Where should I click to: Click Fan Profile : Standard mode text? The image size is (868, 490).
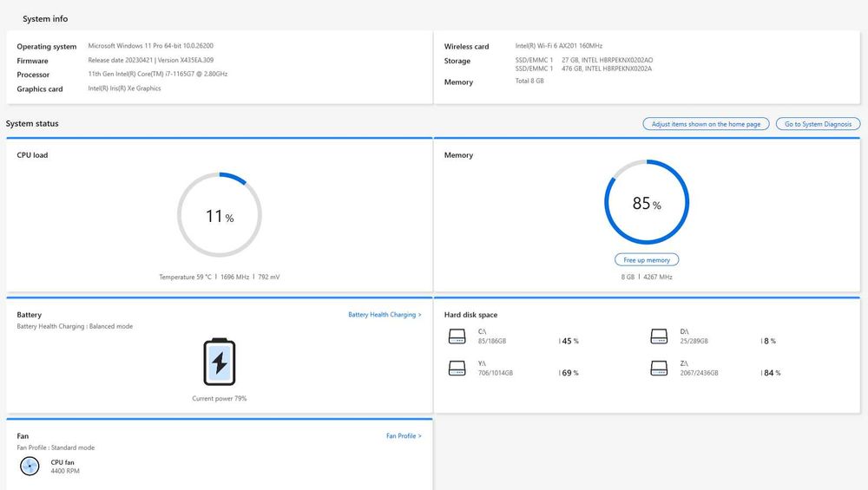[x=56, y=448]
